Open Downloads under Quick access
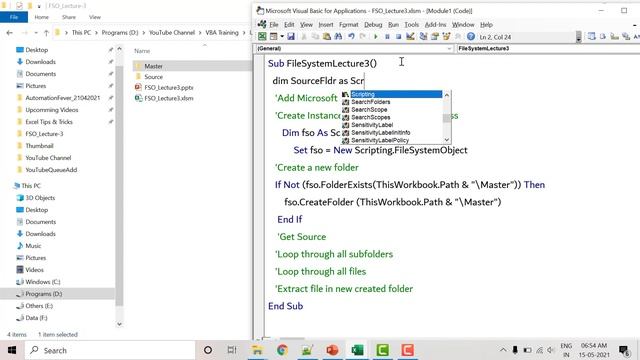 click(40, 62)
